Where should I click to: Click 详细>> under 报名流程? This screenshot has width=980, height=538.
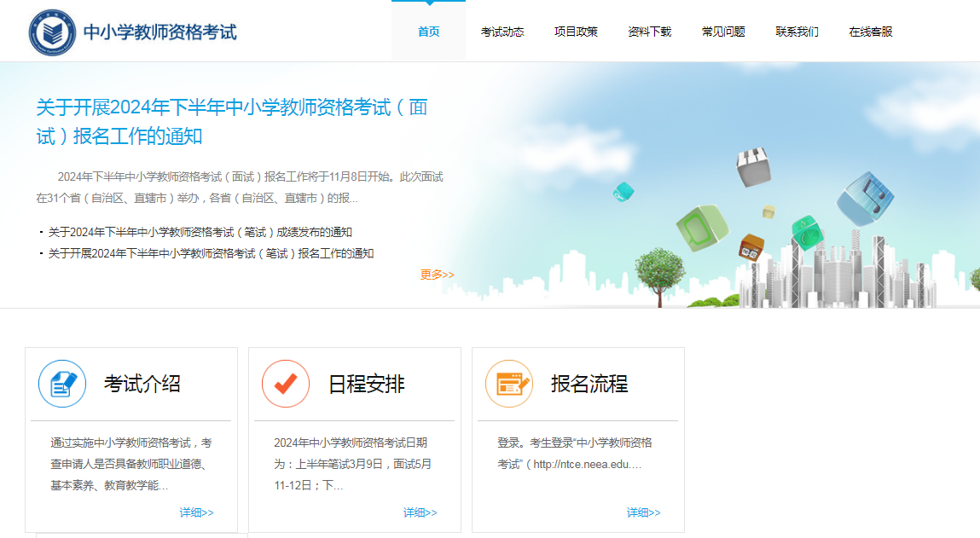(643, 512)
